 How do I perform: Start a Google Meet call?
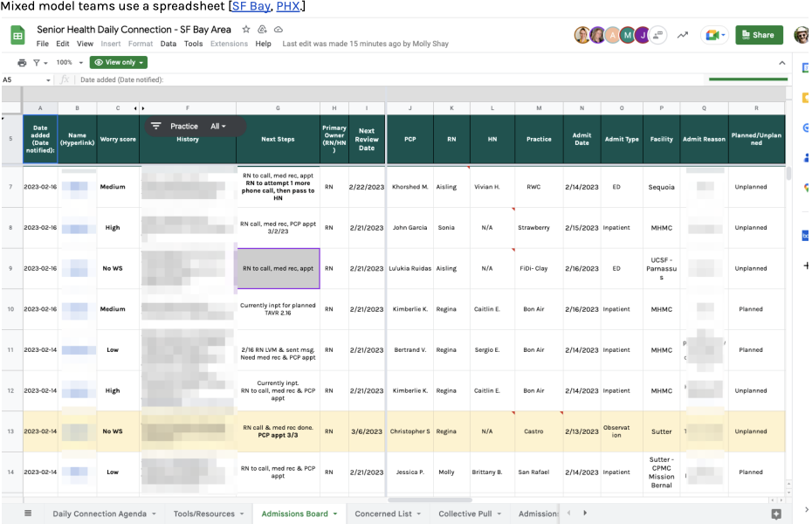pyautogui.click(x=715, y=35)
